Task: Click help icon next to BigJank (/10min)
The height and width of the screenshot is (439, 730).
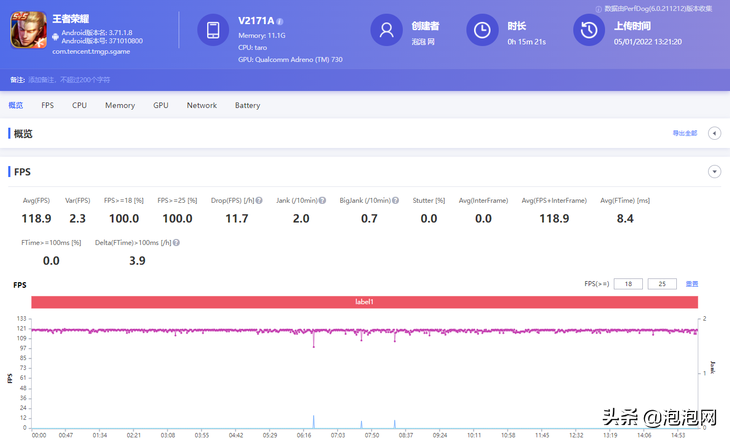Action: pyautogui.click(x=395, y=200)
